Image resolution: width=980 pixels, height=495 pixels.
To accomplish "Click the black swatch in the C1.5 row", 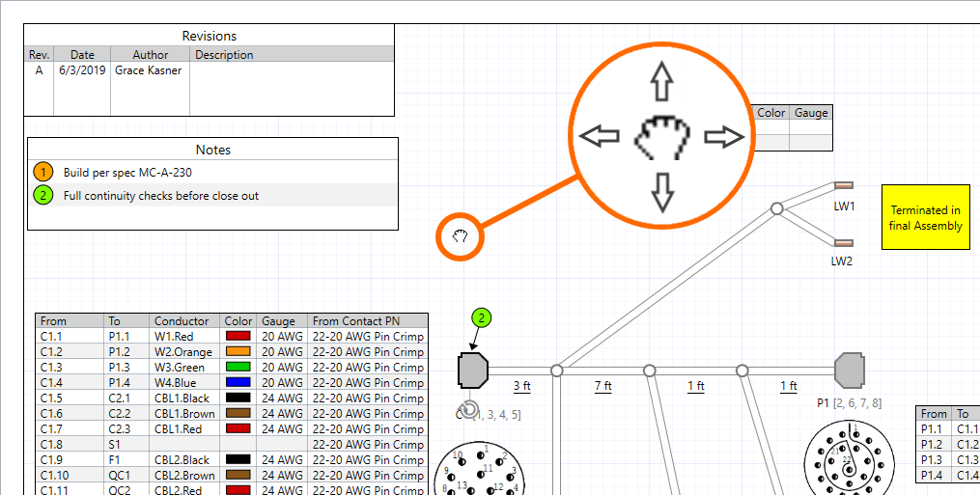I will point(238,398).
